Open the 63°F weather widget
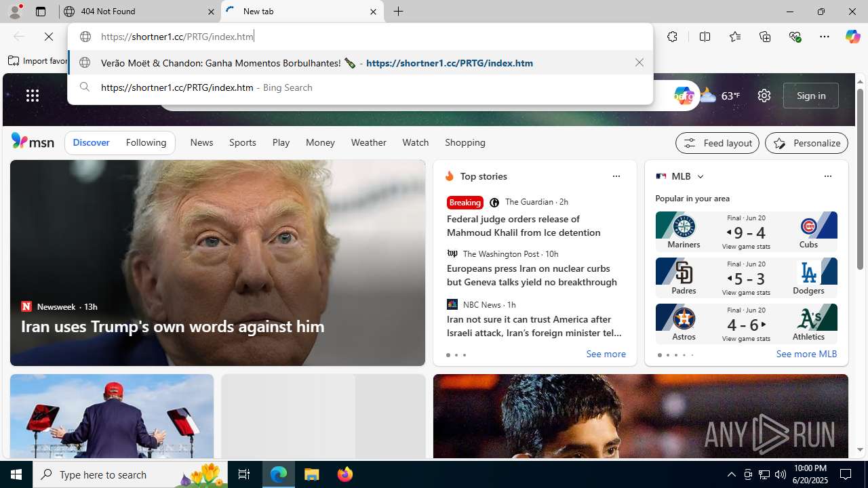 720,96
